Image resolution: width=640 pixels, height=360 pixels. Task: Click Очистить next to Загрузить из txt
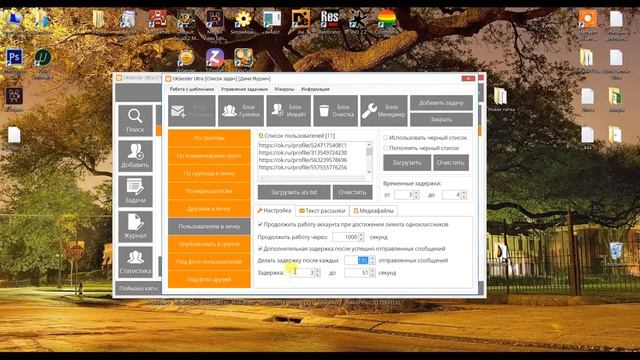point(352,192)
